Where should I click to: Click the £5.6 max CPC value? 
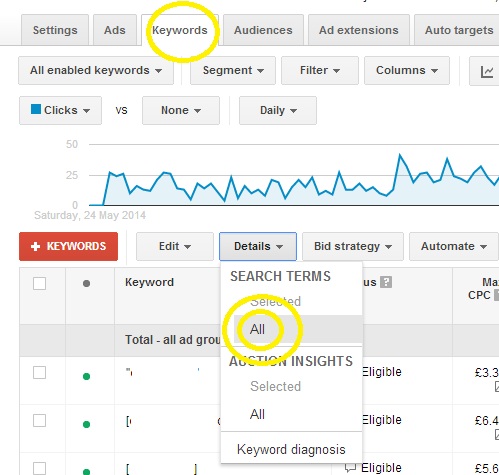point(487,468)
